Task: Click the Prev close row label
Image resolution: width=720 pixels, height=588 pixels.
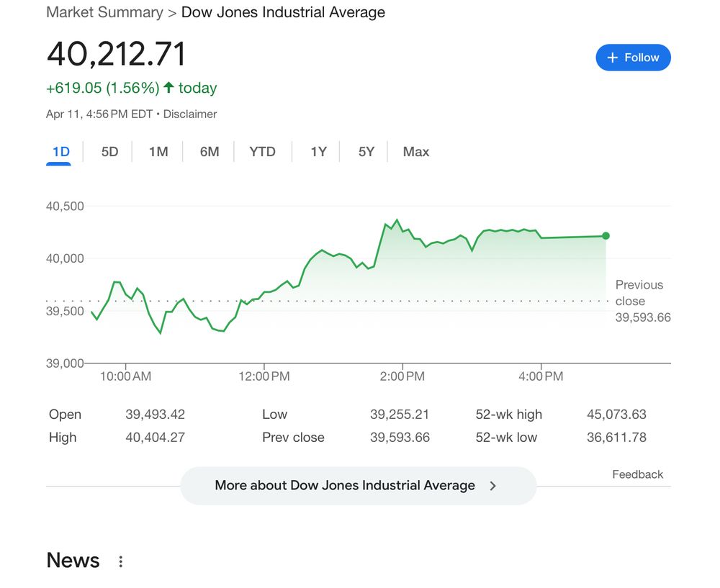Action: [293, 438]
